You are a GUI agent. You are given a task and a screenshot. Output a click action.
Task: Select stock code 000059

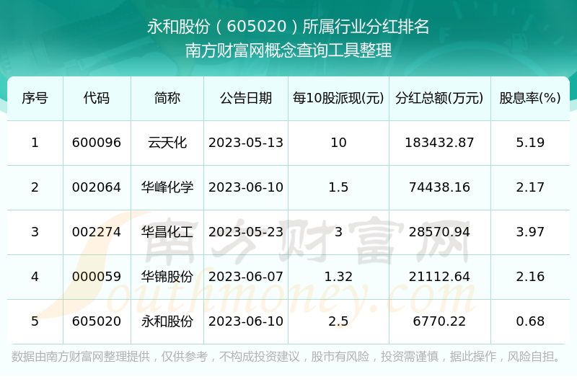[x=97, y=277]
